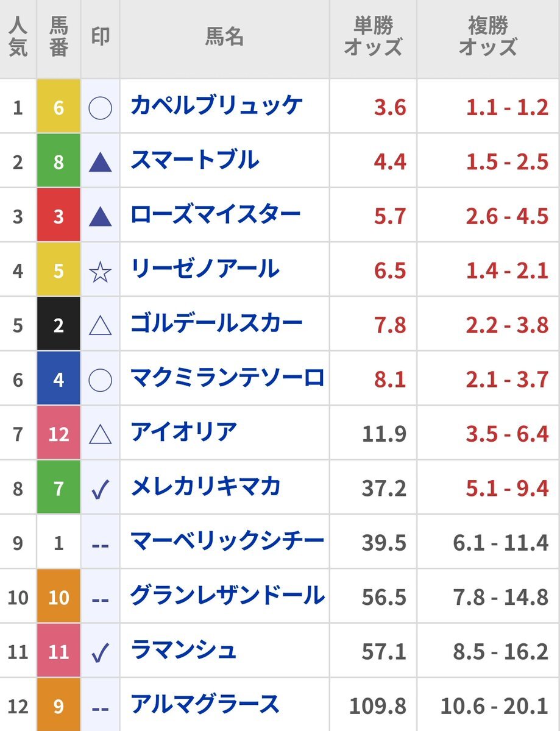Image resolution: width=560 pixels, height=731 pixels.
Task: Click the outline triangle mark for ゴルデールスカー
Action: tap(100, 325)
